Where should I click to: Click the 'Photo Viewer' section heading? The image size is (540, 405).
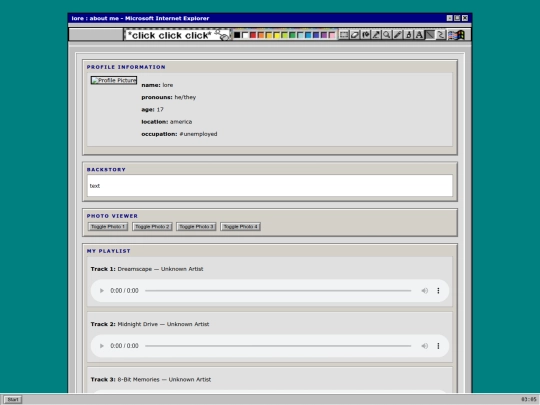[112, 216]
